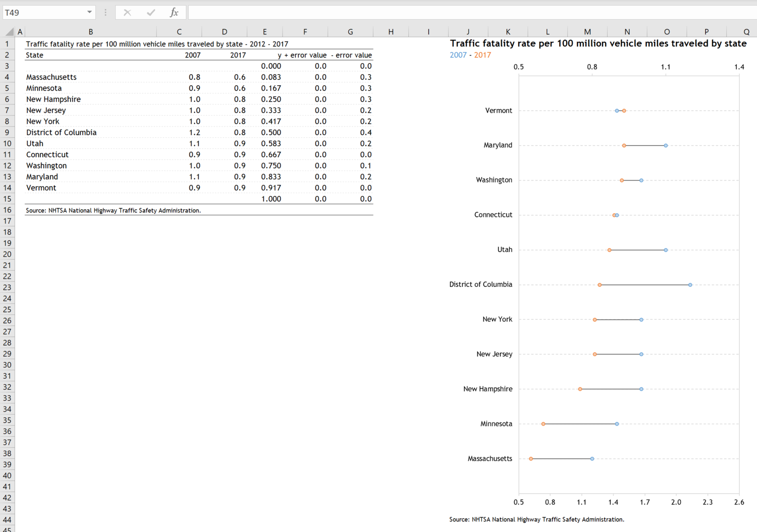Image resolution: width=757 pixels, height=532 pixels.
Task: Select column header N above the chart
Action: 627,31
